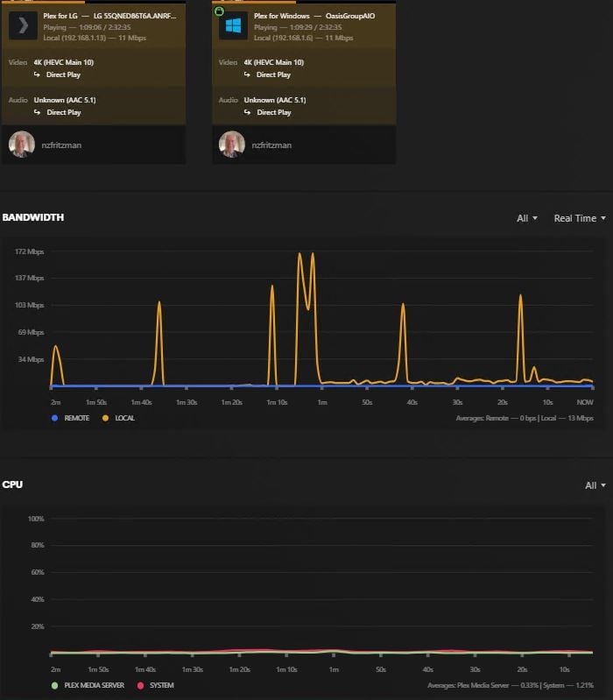Click the NOW label on bandwidth axis
This screenshot has width=613, height=700.
pyautogui.click(x=585, y=402)
